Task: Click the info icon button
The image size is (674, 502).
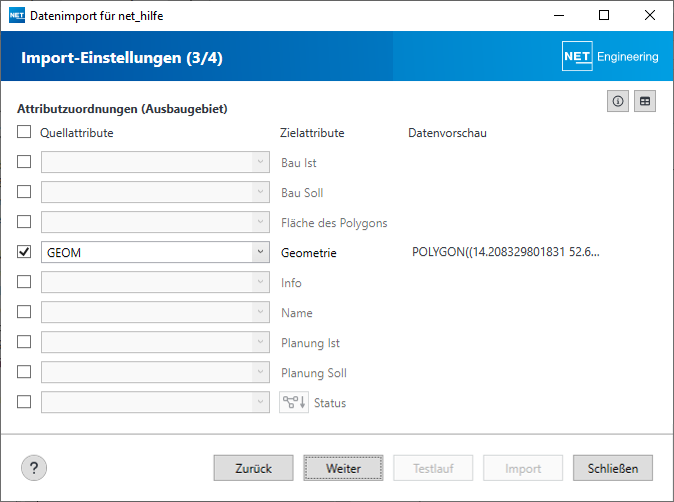Action: coord(618,101)
